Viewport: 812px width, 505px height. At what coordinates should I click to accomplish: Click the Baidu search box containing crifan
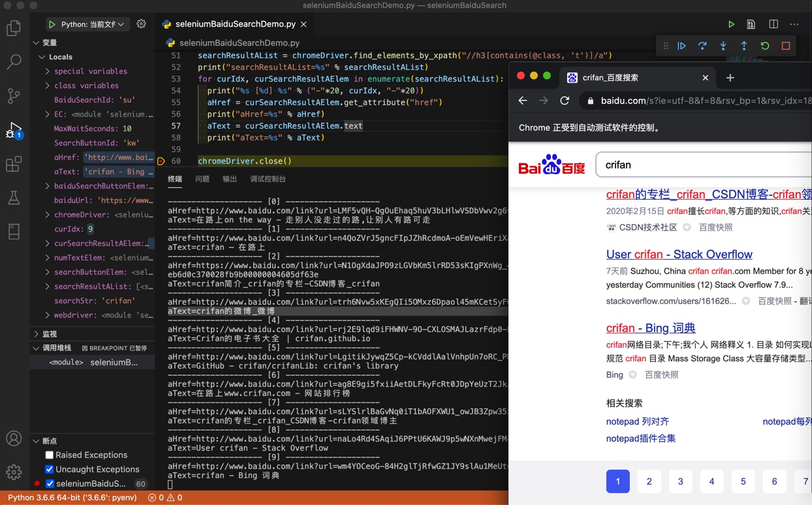click(704, 165)
